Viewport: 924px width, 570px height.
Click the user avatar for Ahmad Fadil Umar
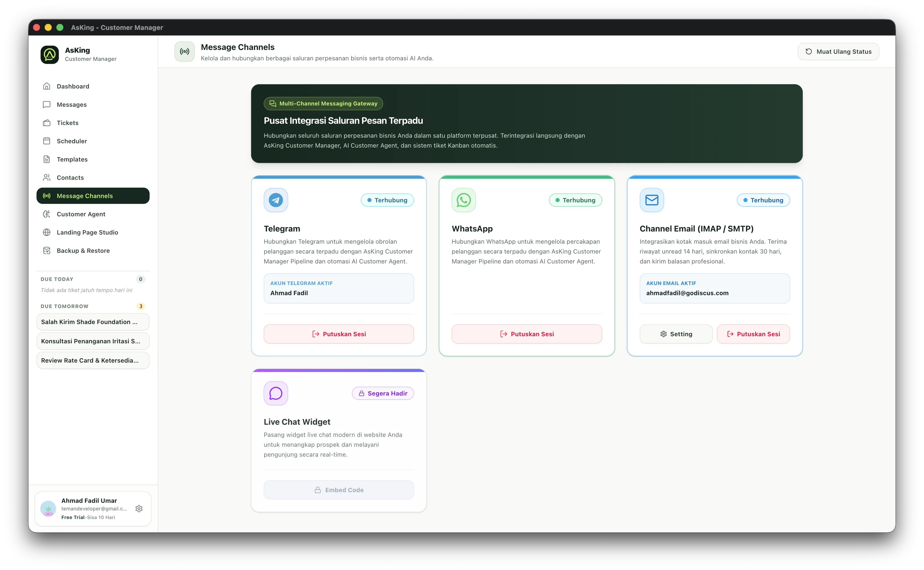pos(48,509)
